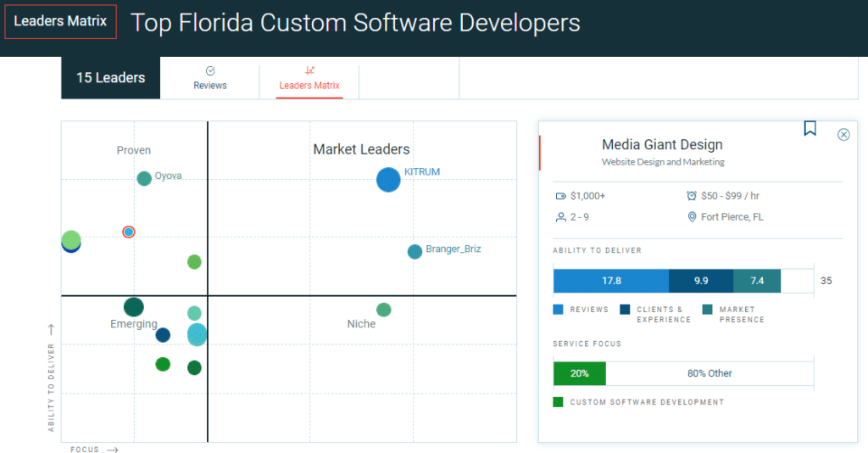This screenshot has height=453, width=868.
Task: Click the Proven quadrant label
Action: pos(133,150)
